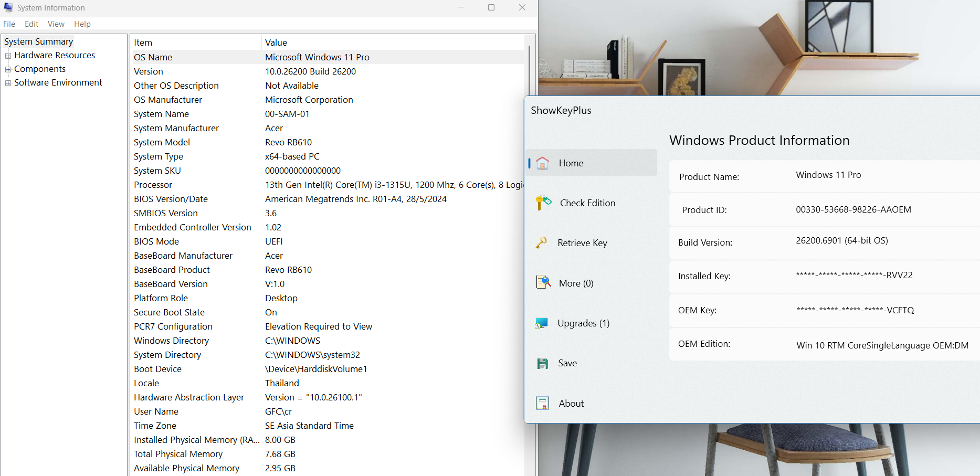Image resolution: width=980 pixels, height=476 pixels.
Task: Click the More (0) magnifier icon
Action: point(543,282)
